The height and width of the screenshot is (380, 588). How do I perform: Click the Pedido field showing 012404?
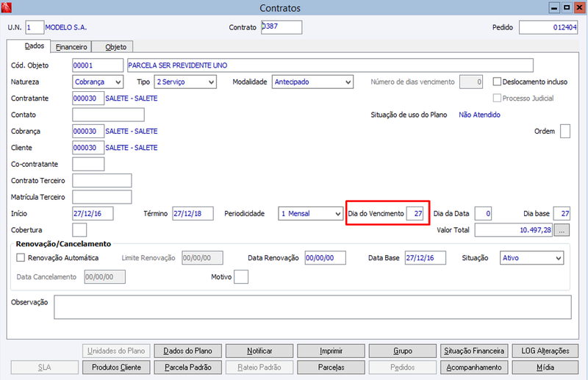pos(548,27)
